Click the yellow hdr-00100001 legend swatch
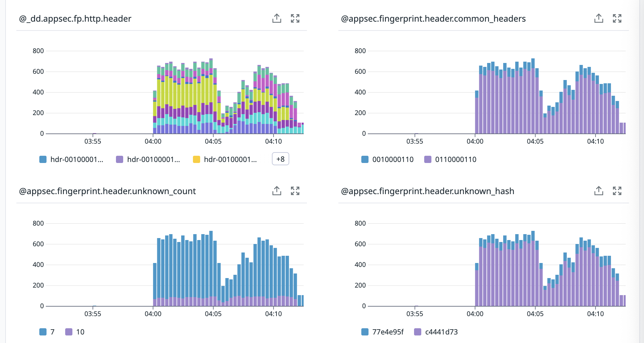Viewport: 644px width, 343px height. (197, 159)
